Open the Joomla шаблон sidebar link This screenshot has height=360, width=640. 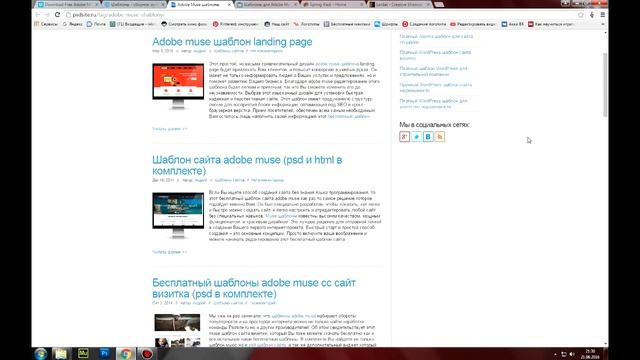click(x=436, y=39)
